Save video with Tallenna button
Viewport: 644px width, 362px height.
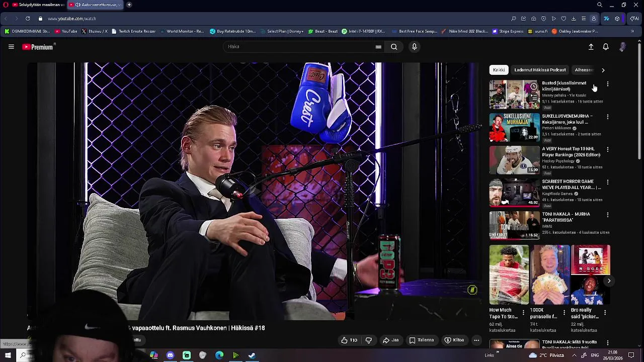(x=422, y=340)
